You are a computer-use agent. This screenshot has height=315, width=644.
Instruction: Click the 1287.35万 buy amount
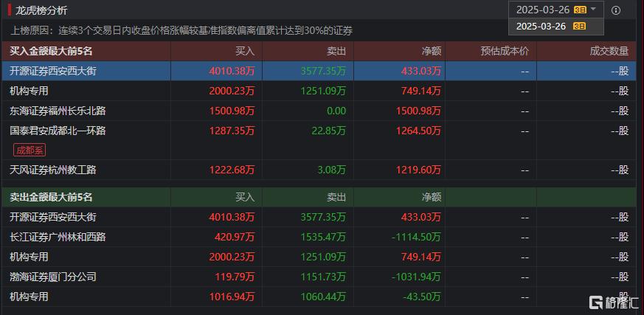pyautogui.click(x=232, y=131)
